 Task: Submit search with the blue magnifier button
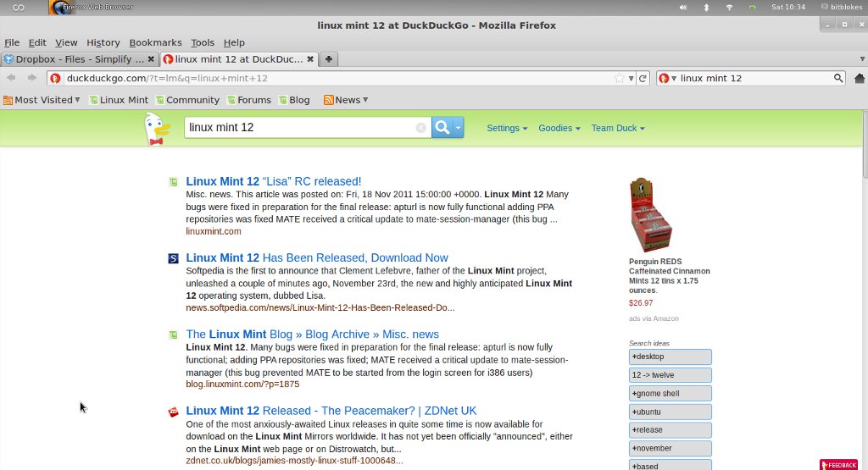(x=442, y=128)
